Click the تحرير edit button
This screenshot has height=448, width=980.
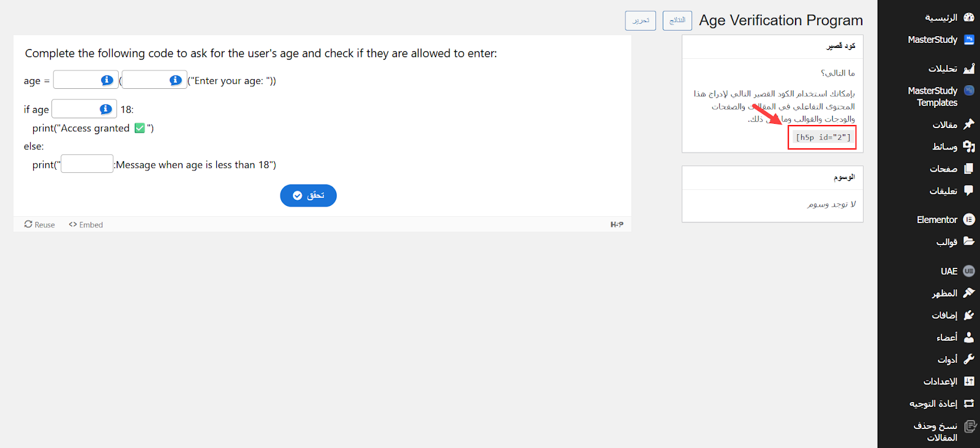pos(641,20)
